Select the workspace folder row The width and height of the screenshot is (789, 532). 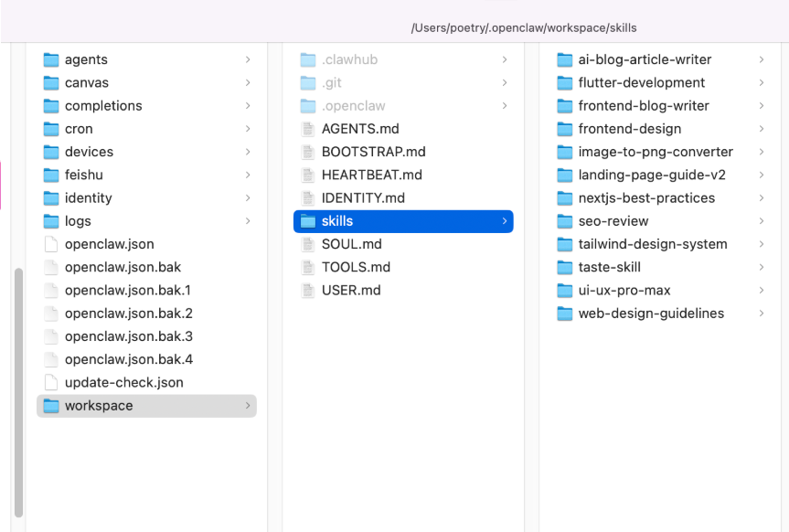[146, 406]
